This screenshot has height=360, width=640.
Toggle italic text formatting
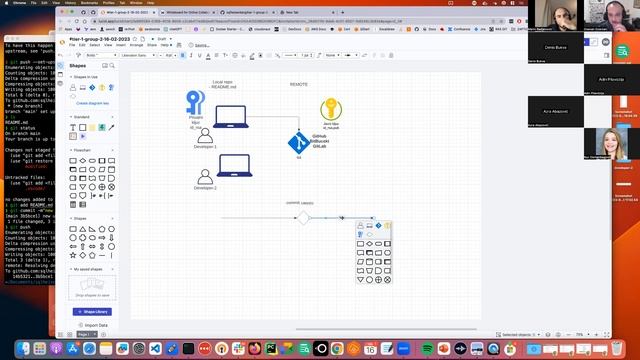click(x=191, y=55)
